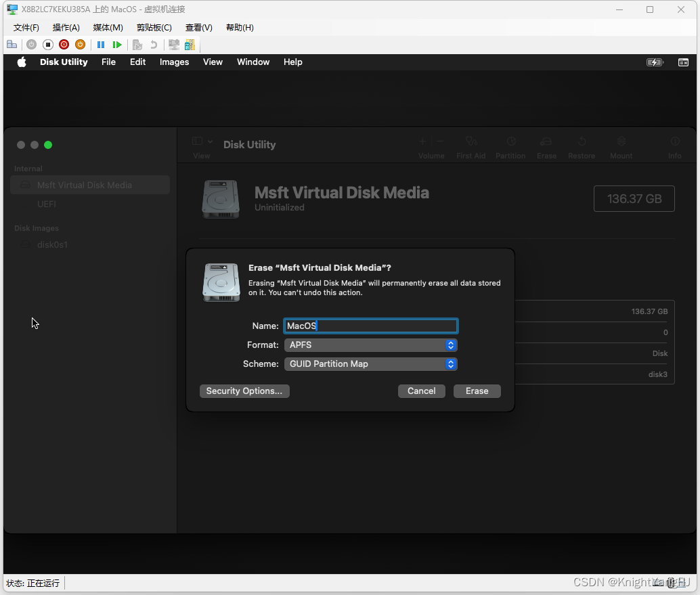Open the 媒体(M) menu
The image size is (700, 595).
pos(108,28)
